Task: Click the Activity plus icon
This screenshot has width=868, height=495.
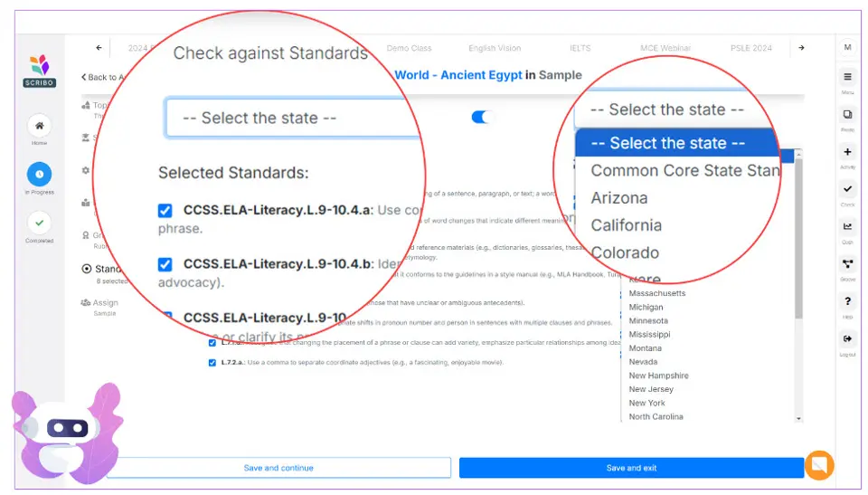Action: (x=847, y=152)
